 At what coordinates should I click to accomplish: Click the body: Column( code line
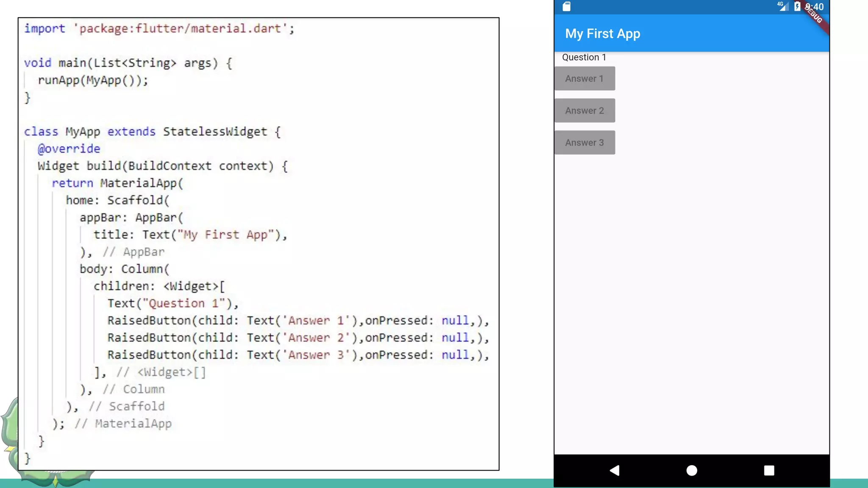click(x=124, y=269)
